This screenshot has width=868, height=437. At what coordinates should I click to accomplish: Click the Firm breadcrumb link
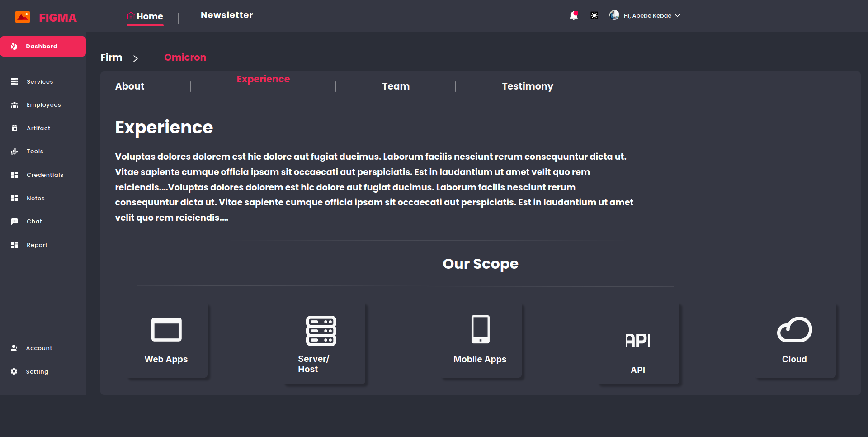(111, 57)
